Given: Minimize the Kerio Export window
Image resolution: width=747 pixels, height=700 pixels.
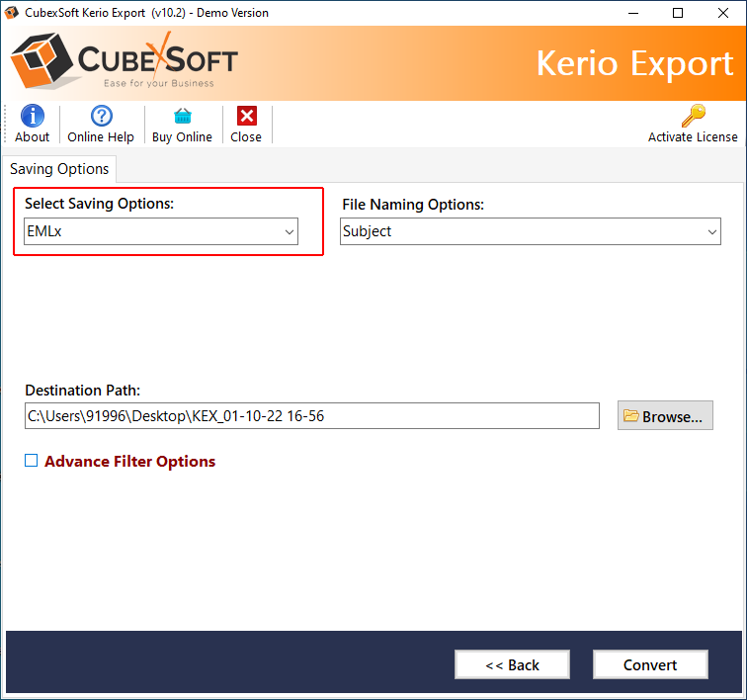Looking at the screenshot, I should point(633,13).
